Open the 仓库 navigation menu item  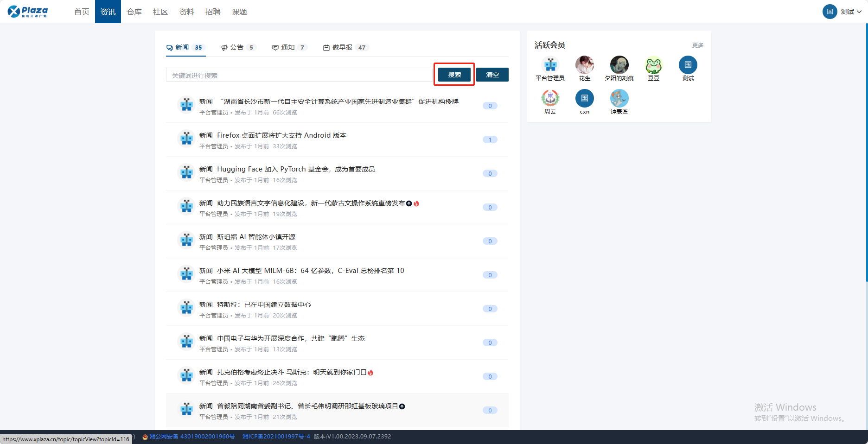click(134, 12)
